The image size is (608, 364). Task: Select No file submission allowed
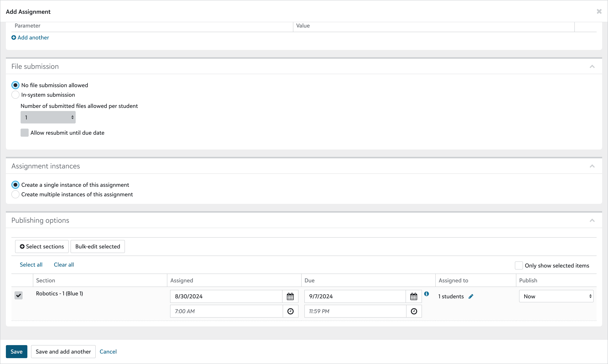pyautogui.click(x=15, y=85)
